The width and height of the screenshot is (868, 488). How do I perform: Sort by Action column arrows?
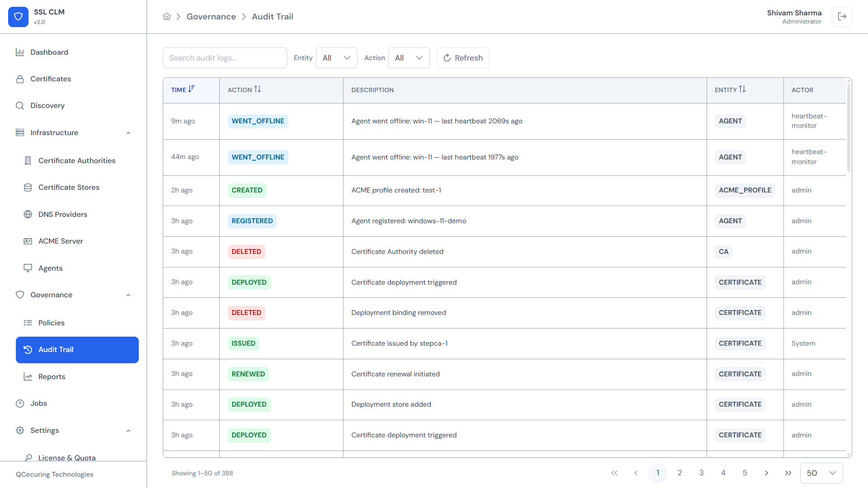click(258, 89)
